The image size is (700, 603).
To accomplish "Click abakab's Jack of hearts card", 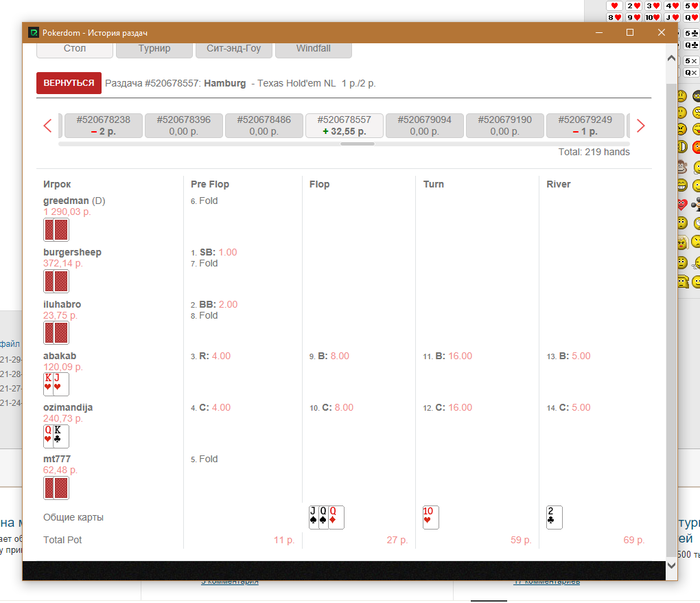I will (x=61, y=384).
